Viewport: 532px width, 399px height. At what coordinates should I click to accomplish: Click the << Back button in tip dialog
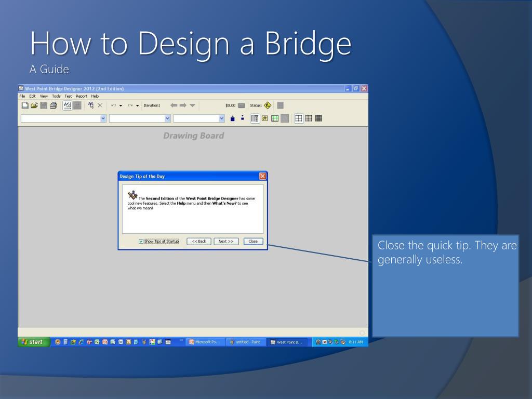199,241
